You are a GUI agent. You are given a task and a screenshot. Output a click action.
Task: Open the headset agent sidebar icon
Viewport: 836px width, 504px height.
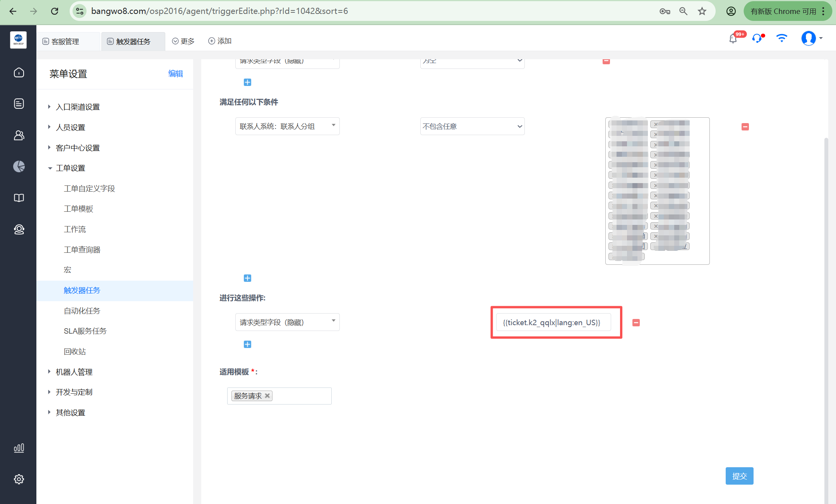19,229
